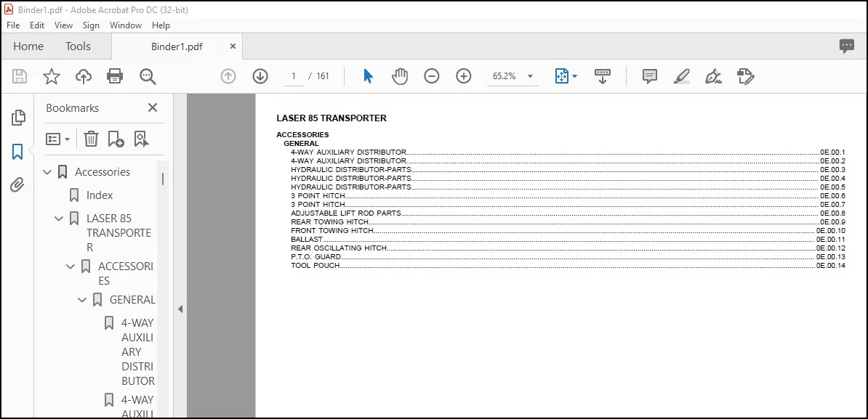Click 'REAR TOWING HITCH' entry
The width and height of the screenshot is (868, 419).
click(568, 221)
